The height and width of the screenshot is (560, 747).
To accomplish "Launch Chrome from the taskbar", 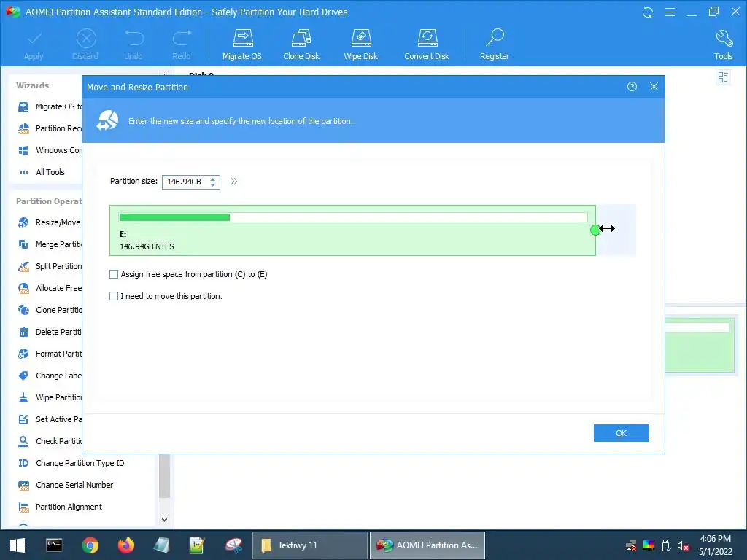I will tap(90, 545).
